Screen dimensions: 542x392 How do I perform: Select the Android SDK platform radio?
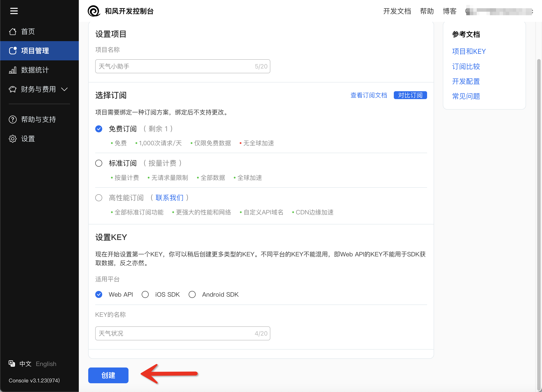[192, 294]
